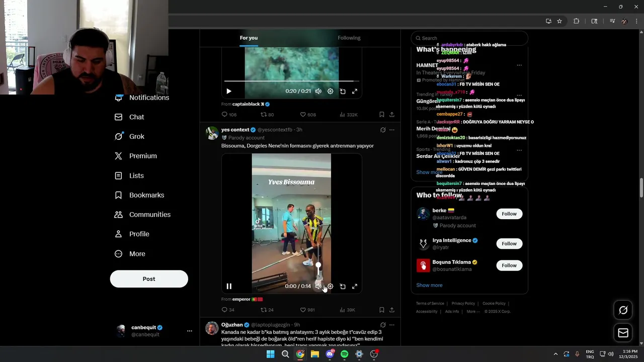Image resolution: width=644 pixels, height=362 pixels.
Task: Bookmark the captainblack video post
Action: click(382, 115)
